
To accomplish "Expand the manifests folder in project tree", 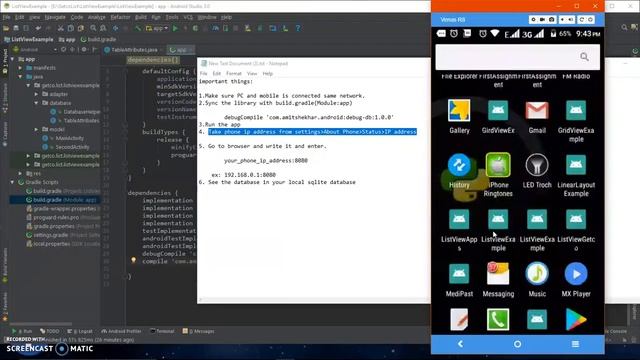I will [x=20, y=68].
